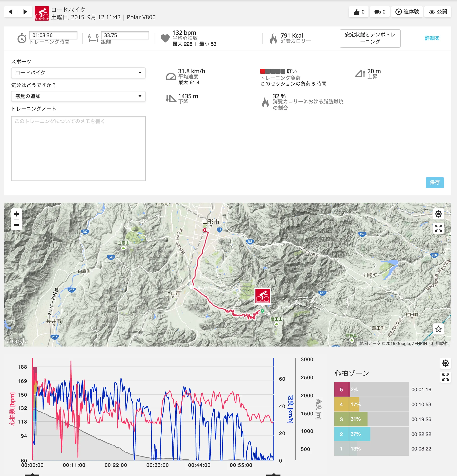
Task: Click the road bike sport icon in header
Action: pos(42,12)
